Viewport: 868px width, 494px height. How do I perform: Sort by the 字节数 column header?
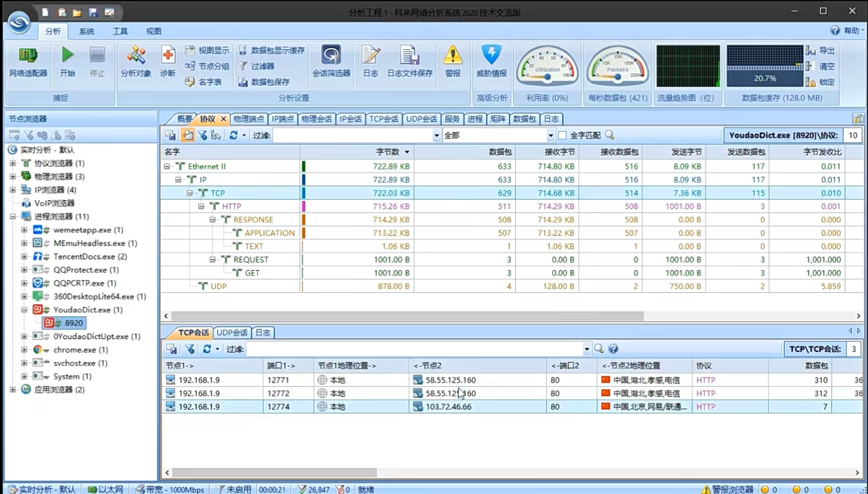click(357, 152)
